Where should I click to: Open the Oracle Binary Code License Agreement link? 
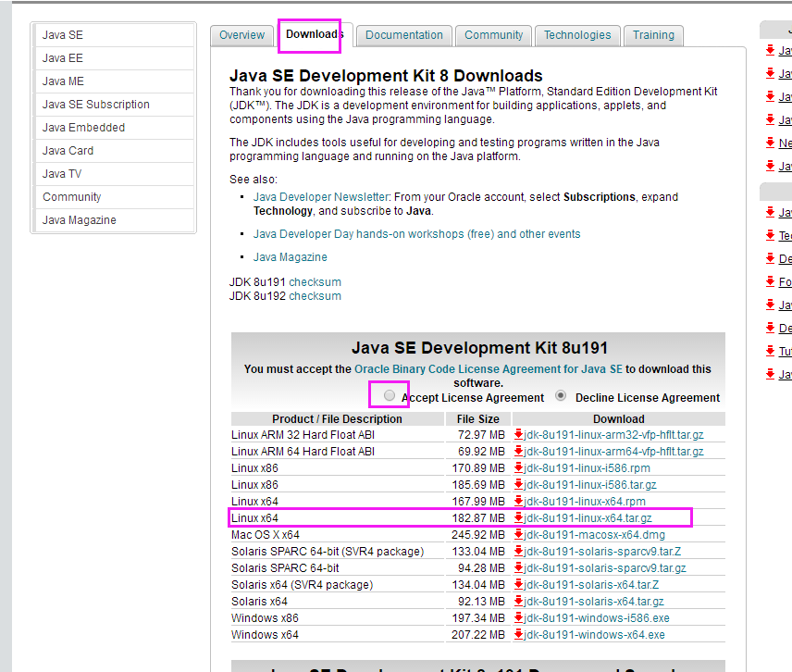click(x=489, y=369)
